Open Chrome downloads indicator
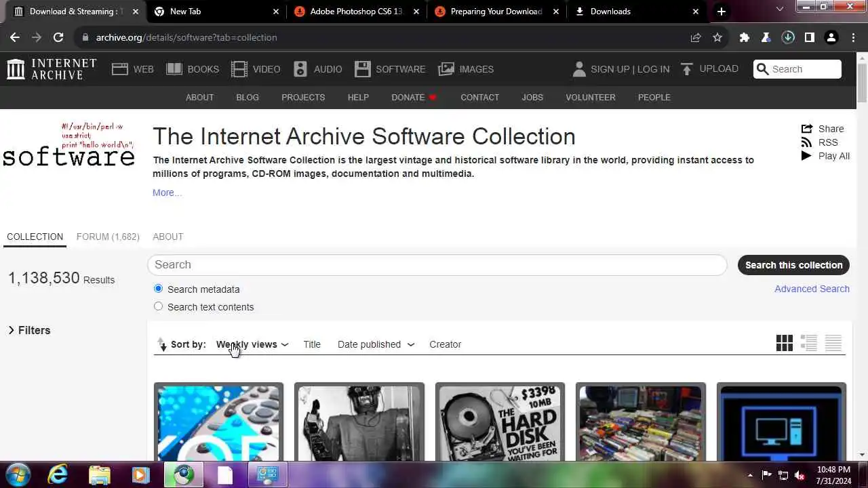Screen dimensions: 868x488 pos(788,37)
